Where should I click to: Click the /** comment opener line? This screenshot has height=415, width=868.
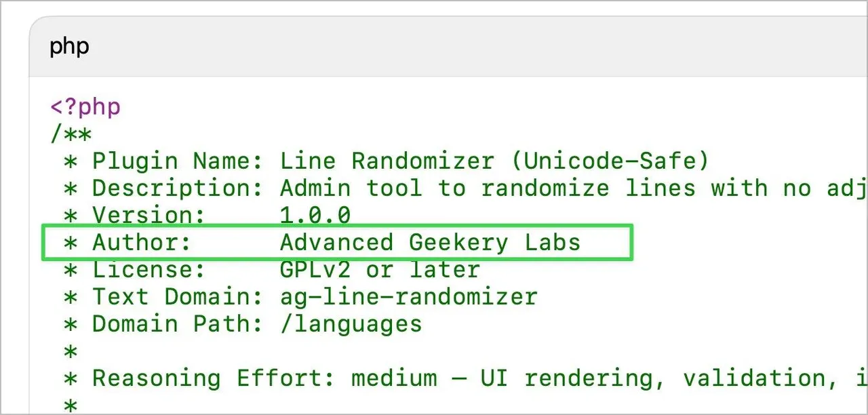[x=71, y=134]
